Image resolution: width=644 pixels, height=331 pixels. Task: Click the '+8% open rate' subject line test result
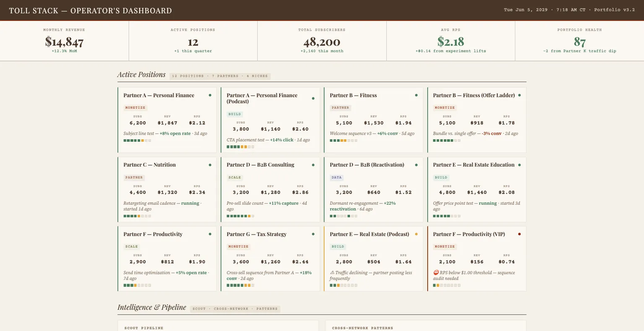(x=175, y=133)
